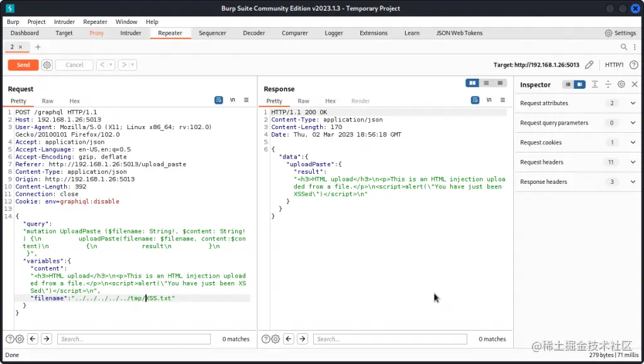Close Repeater tab 2
This screenshot has height=364, width=644.
tap(20, 47)
